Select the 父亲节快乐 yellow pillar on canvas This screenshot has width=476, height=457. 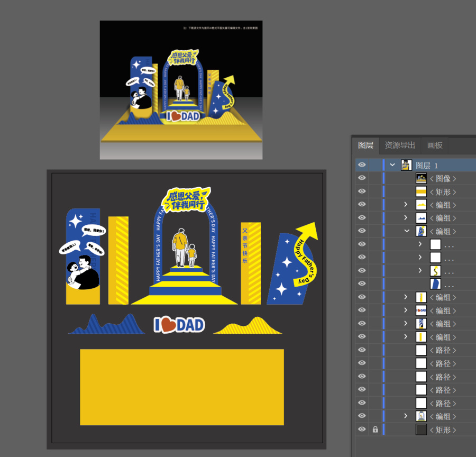click(251, 263)
